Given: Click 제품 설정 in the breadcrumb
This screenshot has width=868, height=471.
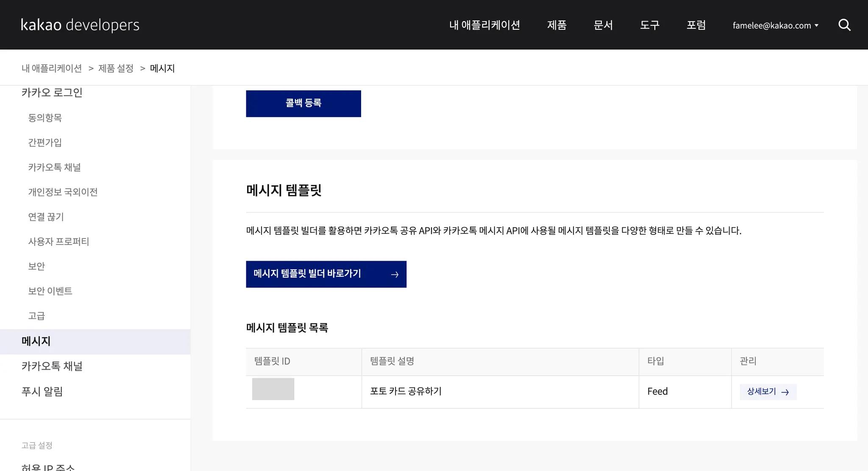Looking at the screenshot, I should [x=116, y=68].
